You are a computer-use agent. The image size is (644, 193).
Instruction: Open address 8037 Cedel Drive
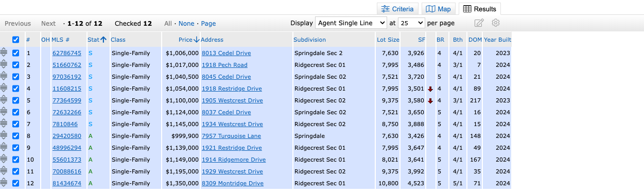click(x=227, y=112)
